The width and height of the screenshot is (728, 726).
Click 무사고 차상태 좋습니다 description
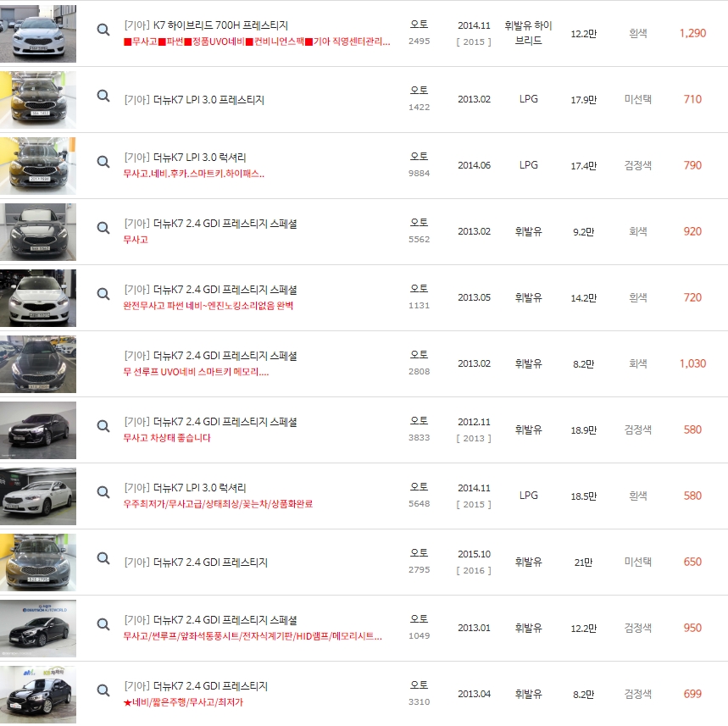click(x=167, y=438)
